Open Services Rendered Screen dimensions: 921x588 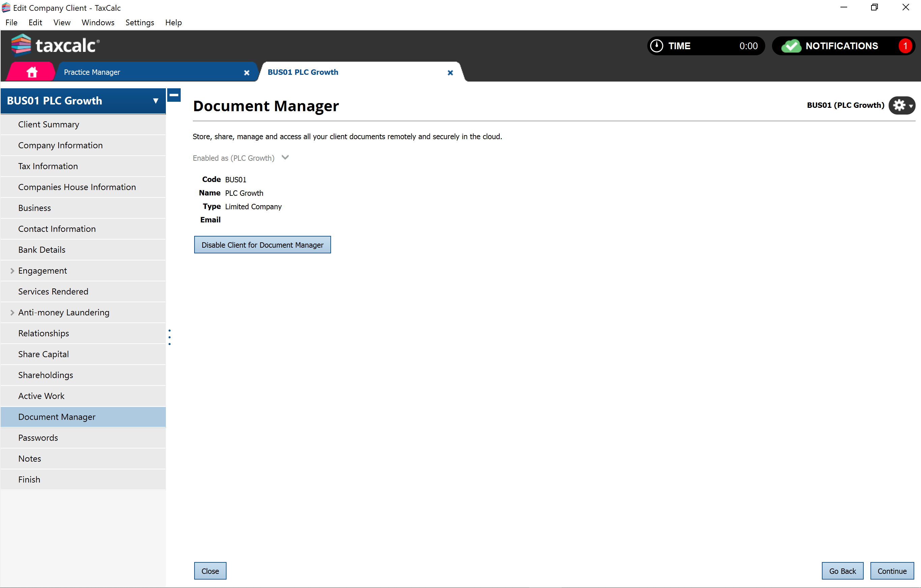point(83,292)
